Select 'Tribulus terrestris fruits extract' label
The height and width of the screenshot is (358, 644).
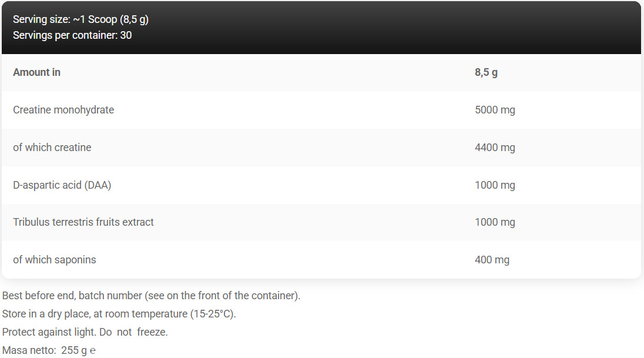[83, 222]
